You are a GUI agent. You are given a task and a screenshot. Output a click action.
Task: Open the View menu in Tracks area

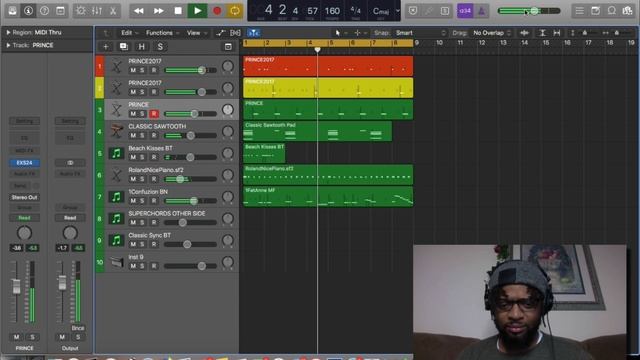pyautogui.click(x=196, y=33)
